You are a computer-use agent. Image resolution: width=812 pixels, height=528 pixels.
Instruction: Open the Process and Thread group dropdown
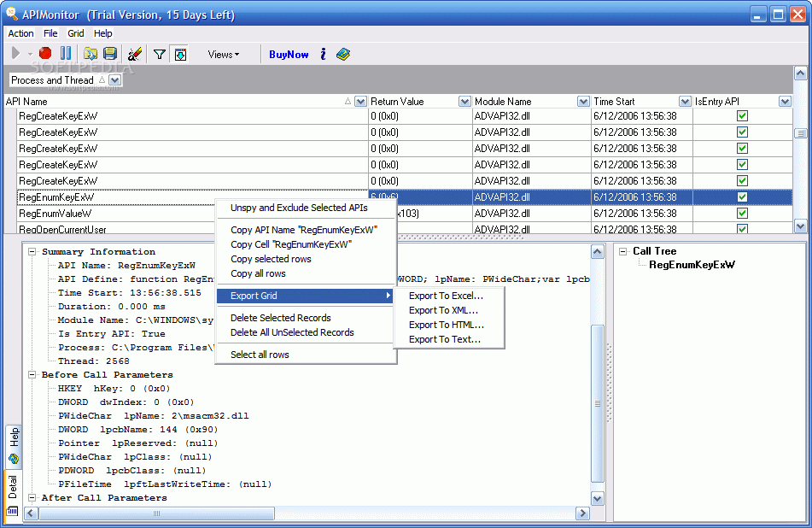pyautogui.click(x=115, y=80)
